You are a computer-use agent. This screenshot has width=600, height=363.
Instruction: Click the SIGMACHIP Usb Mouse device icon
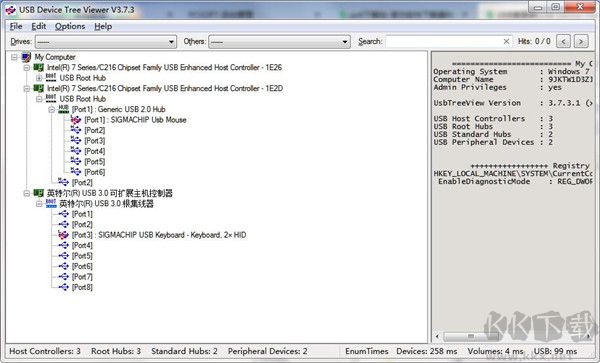(x=76, y=120)
